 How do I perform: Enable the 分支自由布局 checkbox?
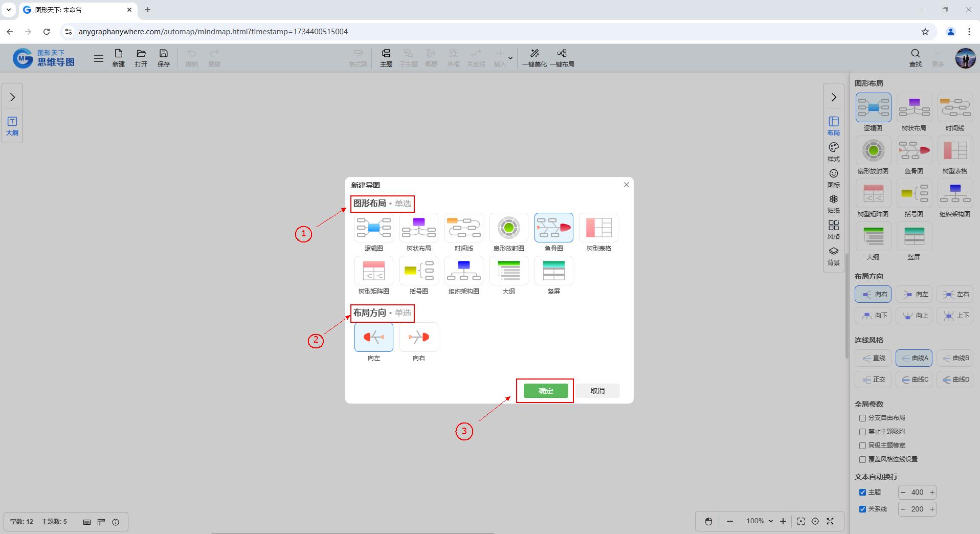[x=862, y=418]
